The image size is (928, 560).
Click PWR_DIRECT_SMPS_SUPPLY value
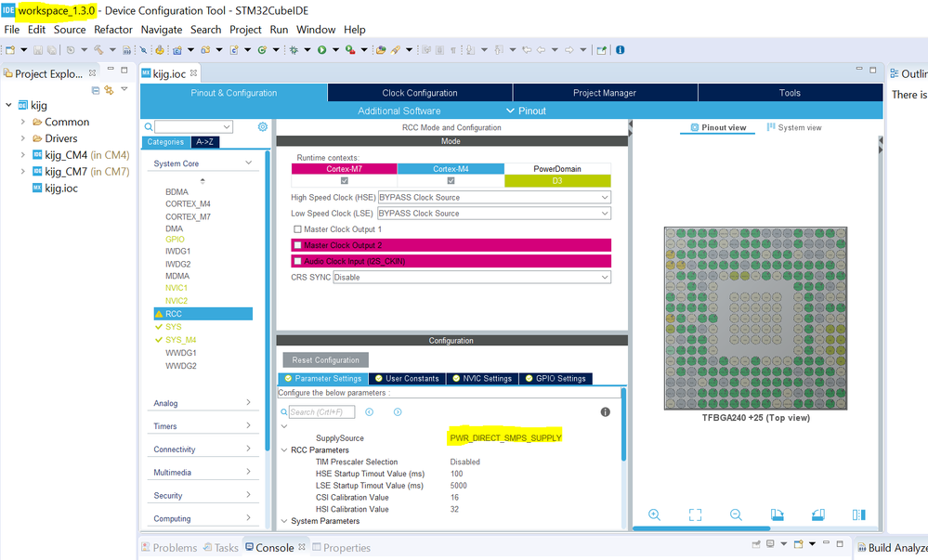click(505, 438)
